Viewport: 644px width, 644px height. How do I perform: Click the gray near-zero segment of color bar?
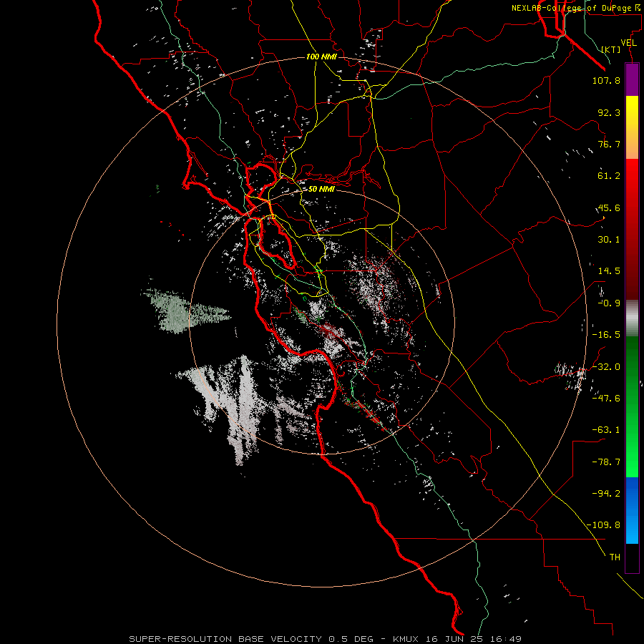(632, 316)
